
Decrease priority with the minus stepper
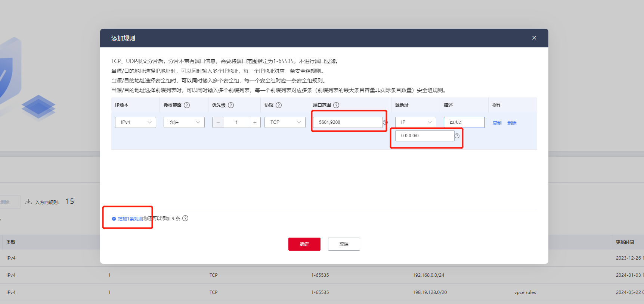(218, 122)
